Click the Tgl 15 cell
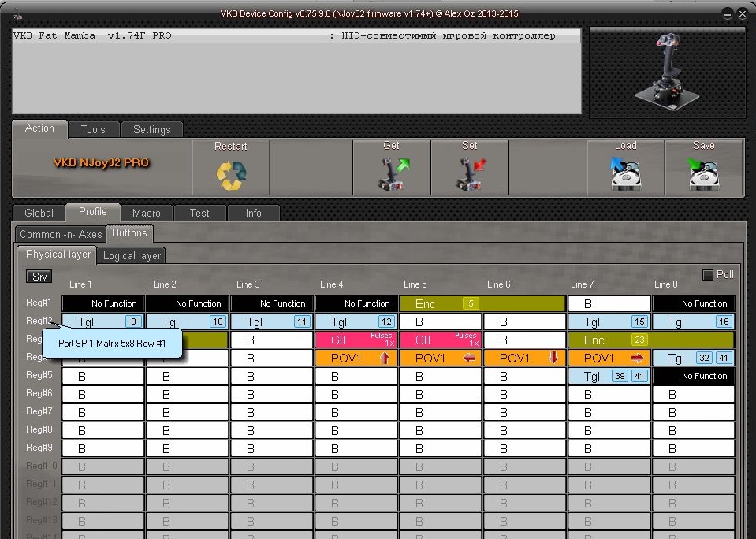Screen dimensions: 756x539 point(609,322)
